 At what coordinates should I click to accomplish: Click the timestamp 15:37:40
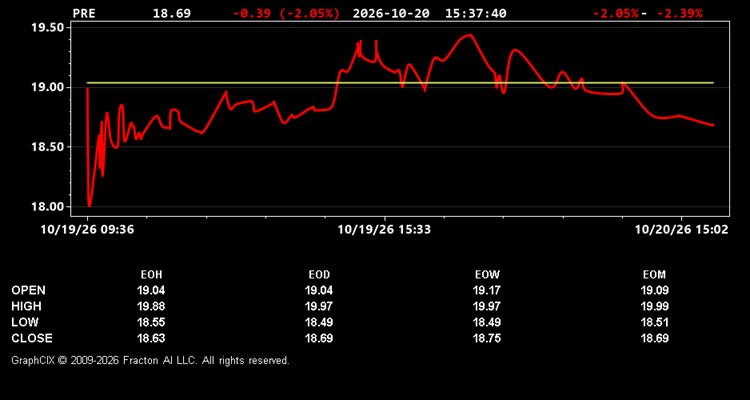[475, 13]
